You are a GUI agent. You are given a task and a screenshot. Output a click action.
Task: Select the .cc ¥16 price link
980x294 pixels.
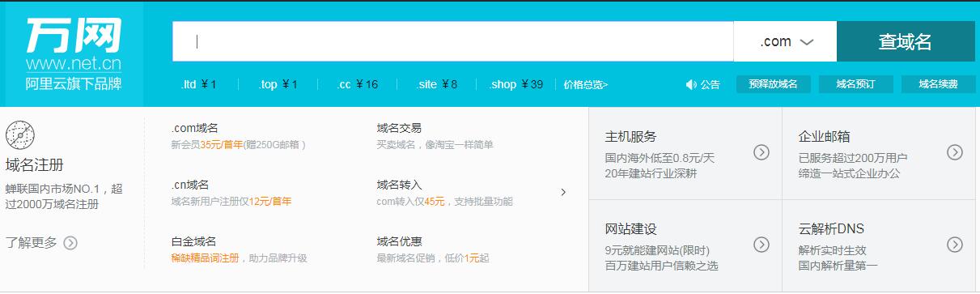click(357, 84)
